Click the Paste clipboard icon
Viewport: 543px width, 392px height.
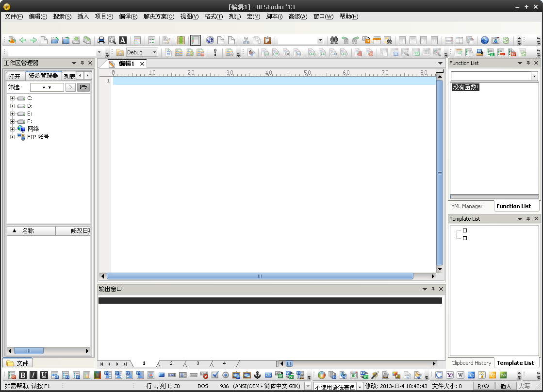(267, 40)
